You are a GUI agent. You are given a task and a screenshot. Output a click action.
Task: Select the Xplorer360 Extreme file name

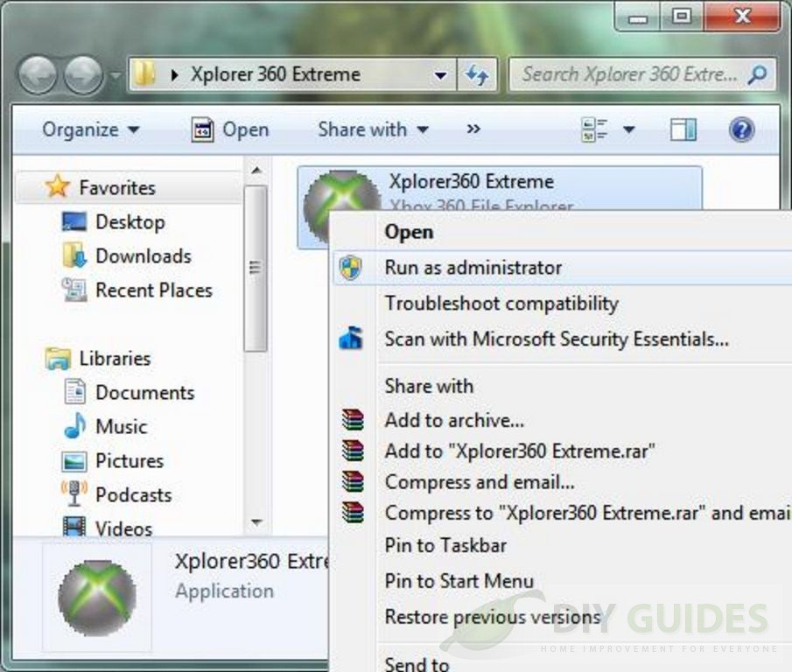coord(471,182)
